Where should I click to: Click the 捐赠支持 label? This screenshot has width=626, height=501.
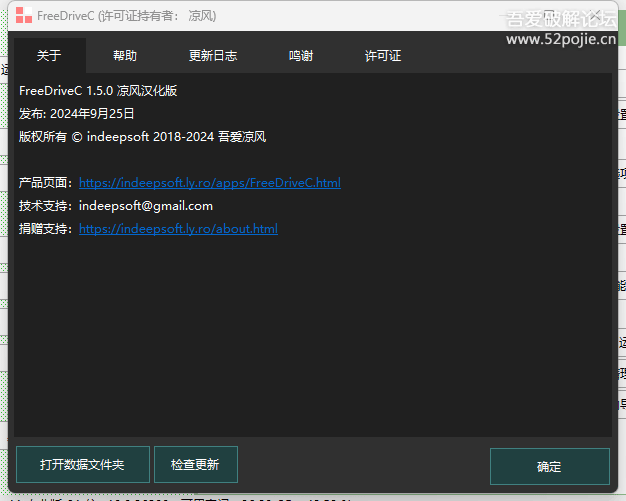(x=45, y=229)
